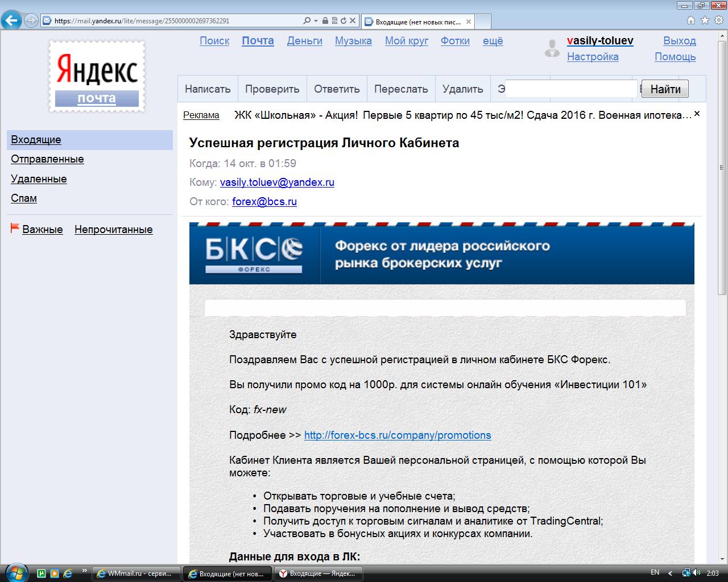
Task: Open the Музыка service link
Action: tap(353, 41)
